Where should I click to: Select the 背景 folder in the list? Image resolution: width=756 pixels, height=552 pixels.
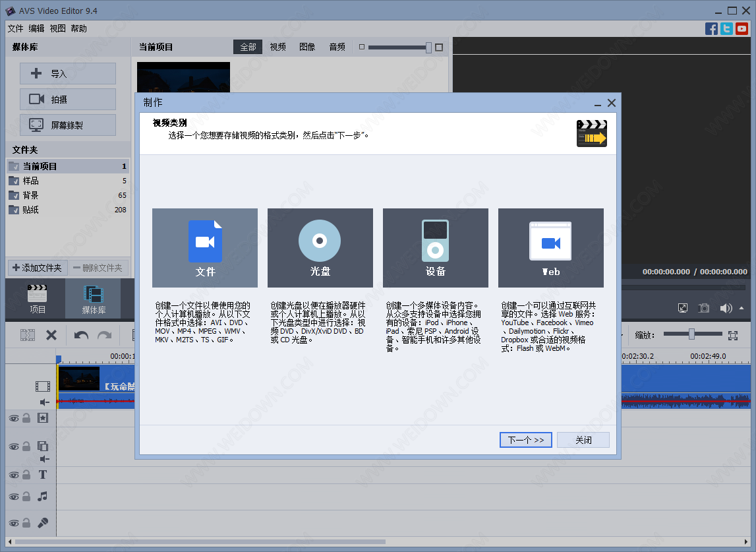(31, 195)
